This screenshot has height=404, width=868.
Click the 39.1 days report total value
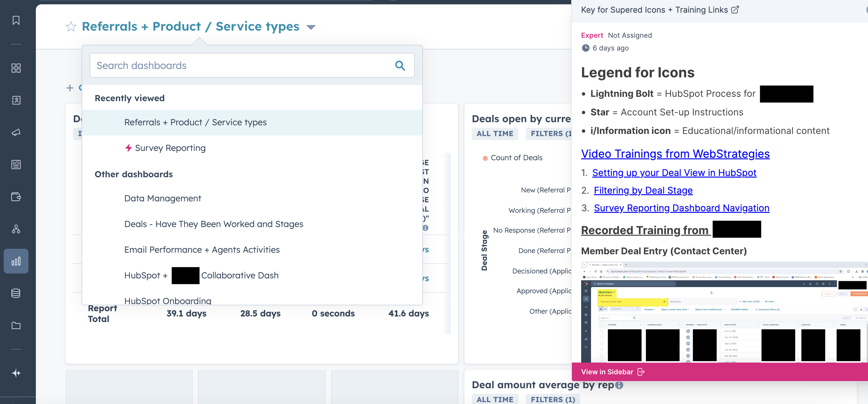click(x=186, y=313)
